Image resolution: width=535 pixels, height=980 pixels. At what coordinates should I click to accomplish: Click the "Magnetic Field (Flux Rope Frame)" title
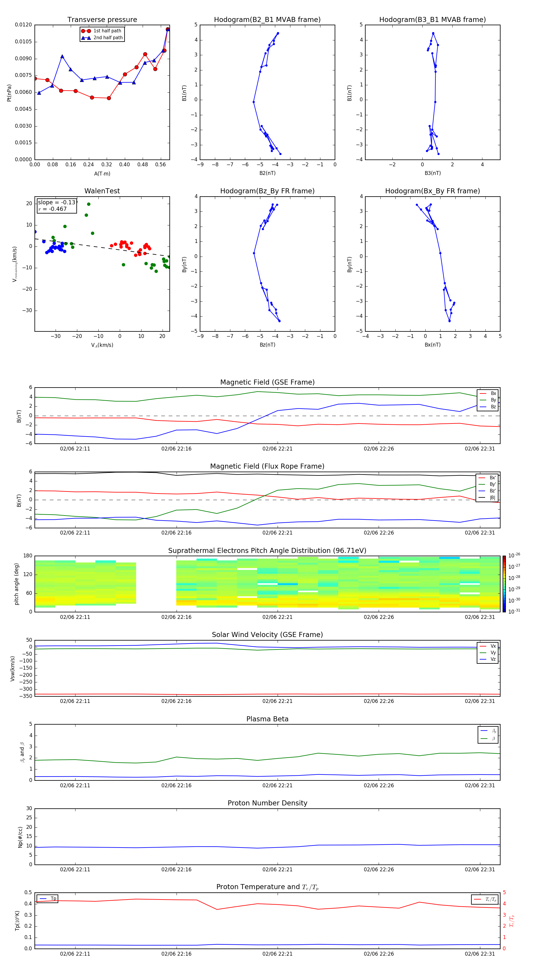[x=267, y=467]
